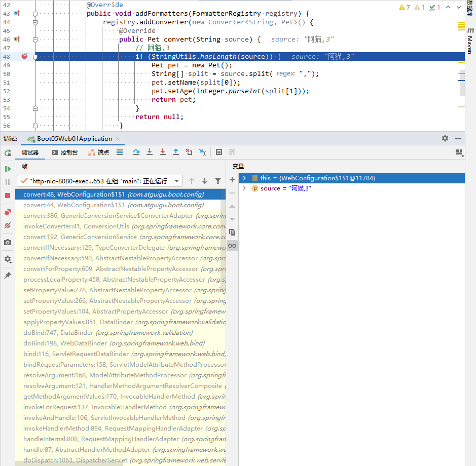Click the Drop Frame icon
The width and height of the screenshot is (476, 466).
pos(189,152)
